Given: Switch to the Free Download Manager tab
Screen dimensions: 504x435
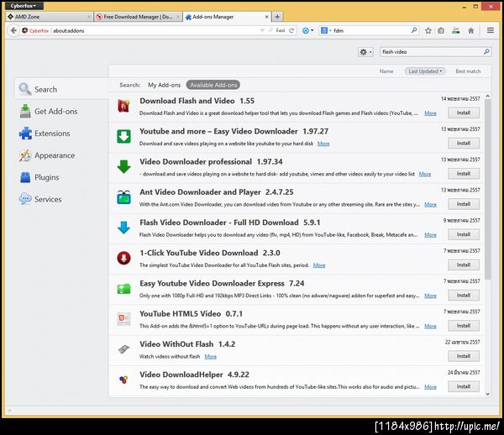Looking at the screenshot, I should click(x=139, y=17).
